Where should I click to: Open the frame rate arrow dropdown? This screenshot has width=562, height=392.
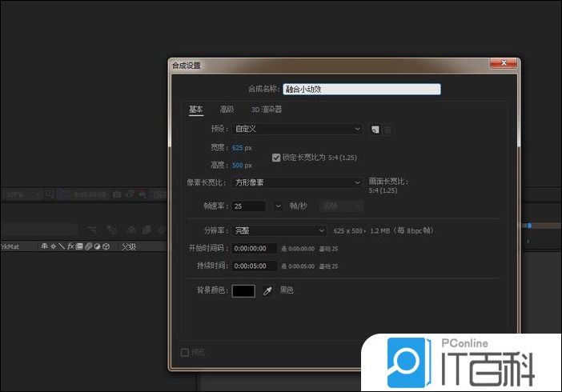pyautogui.click(x=278, y=206)
